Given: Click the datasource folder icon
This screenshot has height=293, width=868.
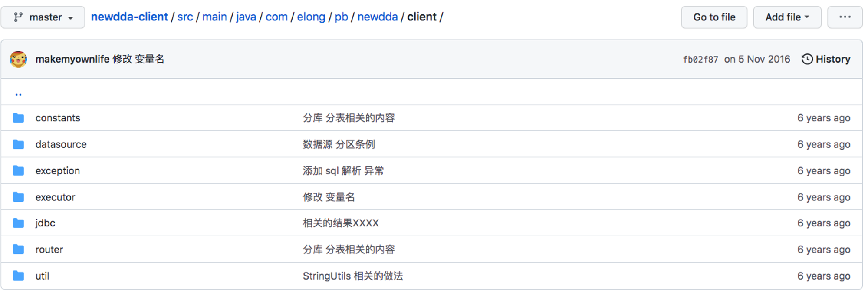Looking at the screenshot, I should click(18, 144).
